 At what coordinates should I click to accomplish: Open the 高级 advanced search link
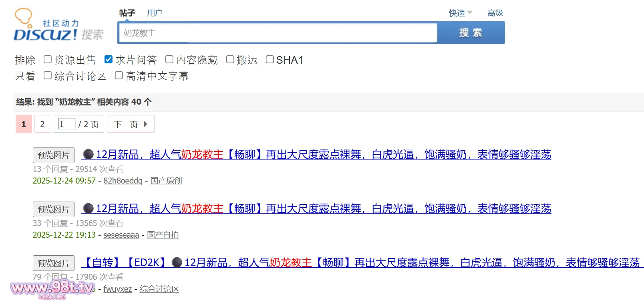[495, 13]
